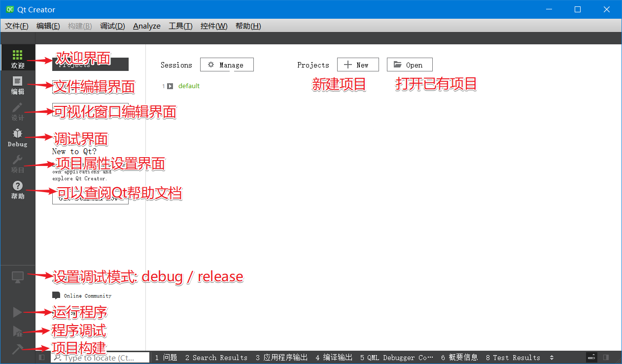Switch to the 欢迎 Welcome mode
Image resolution: width=622 pixels, height=364 pixels.
[x=18, y=58]
